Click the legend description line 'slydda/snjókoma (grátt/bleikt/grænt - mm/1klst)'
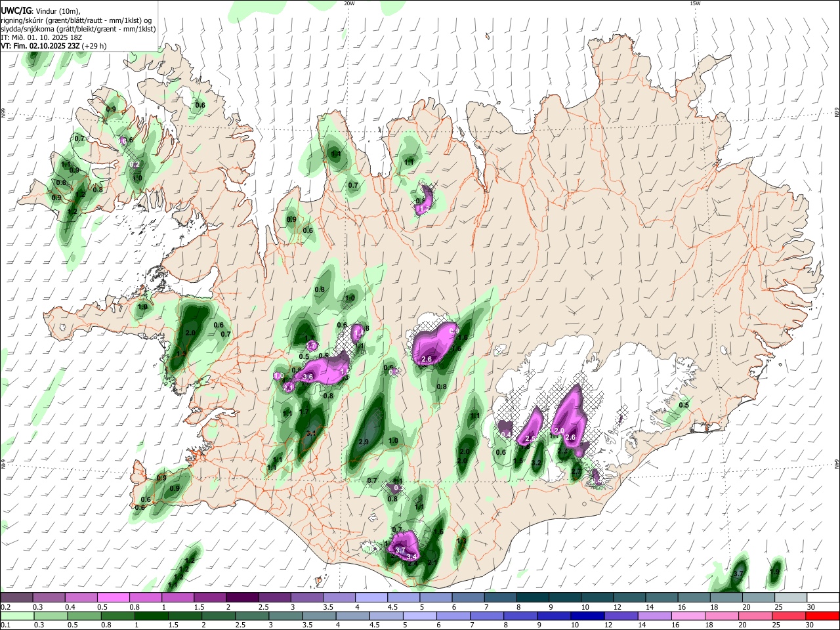 tap(78, 29)
